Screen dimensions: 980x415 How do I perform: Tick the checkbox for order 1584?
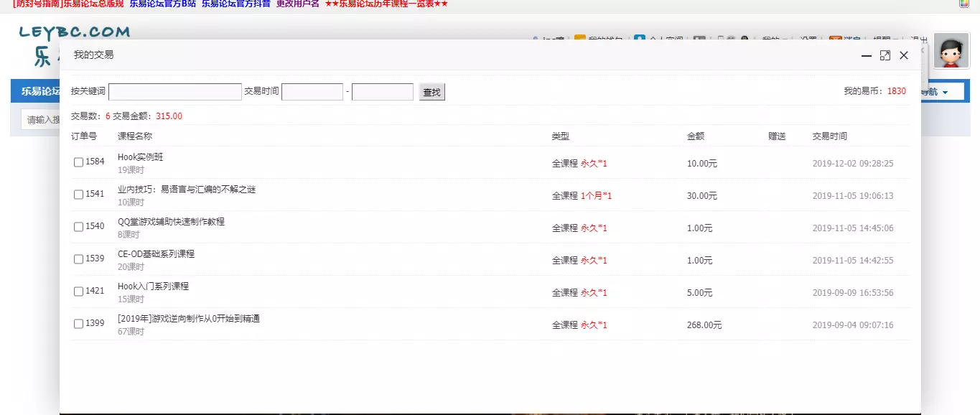[78, 162]
